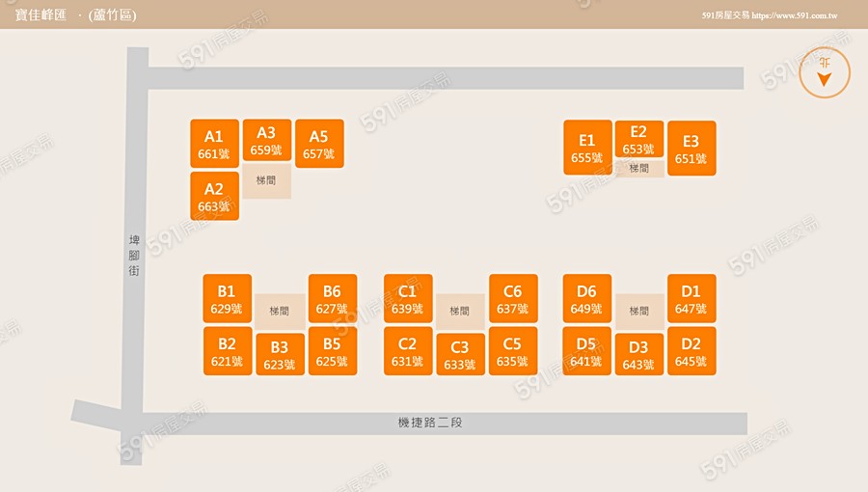The height and width of the screenshot is (492, 868).
Task: Click the north compass arrow icon
Action: [825, 70]
